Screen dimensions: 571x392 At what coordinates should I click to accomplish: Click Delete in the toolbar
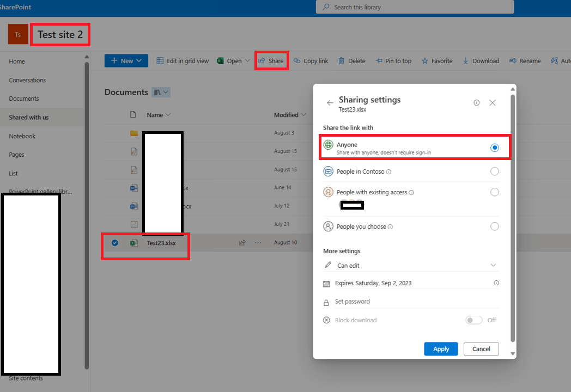(x=352, y=61)
